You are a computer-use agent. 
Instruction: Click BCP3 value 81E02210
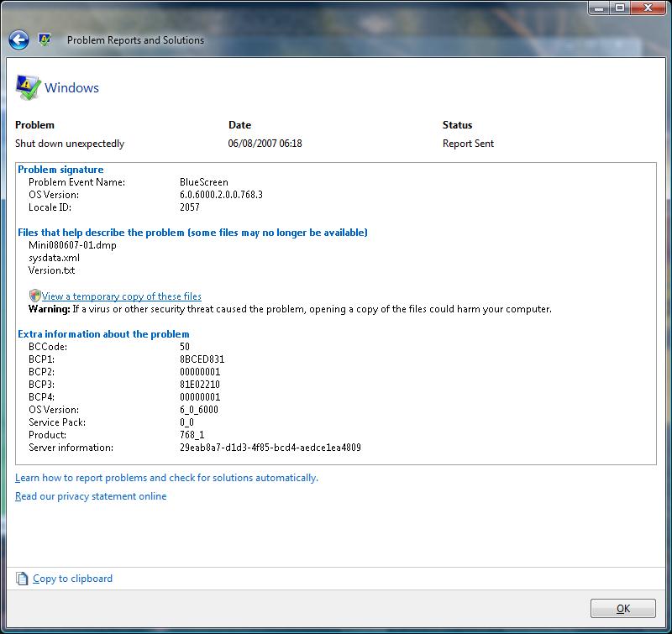(200, 385)
